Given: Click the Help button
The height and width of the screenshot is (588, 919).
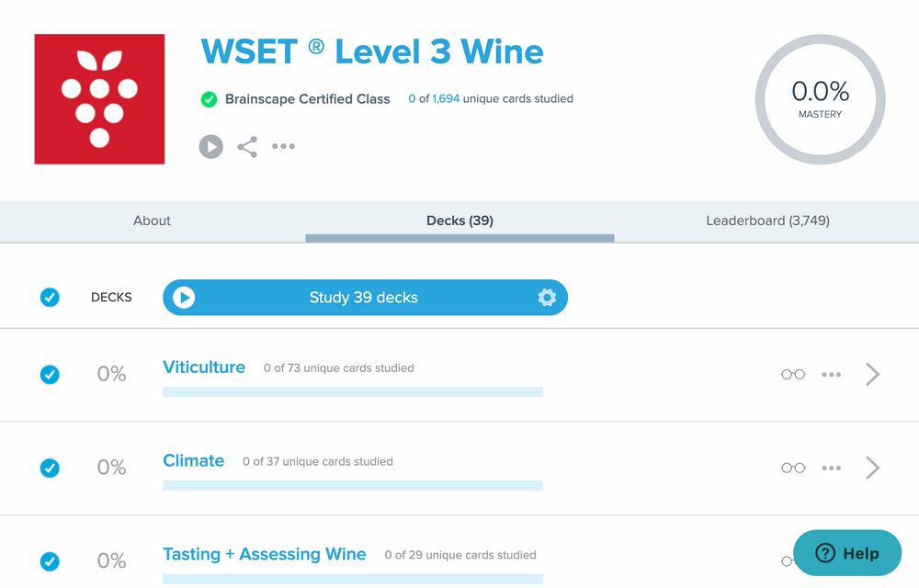Looking at the screenshot, I should click(x=847, y=553).
